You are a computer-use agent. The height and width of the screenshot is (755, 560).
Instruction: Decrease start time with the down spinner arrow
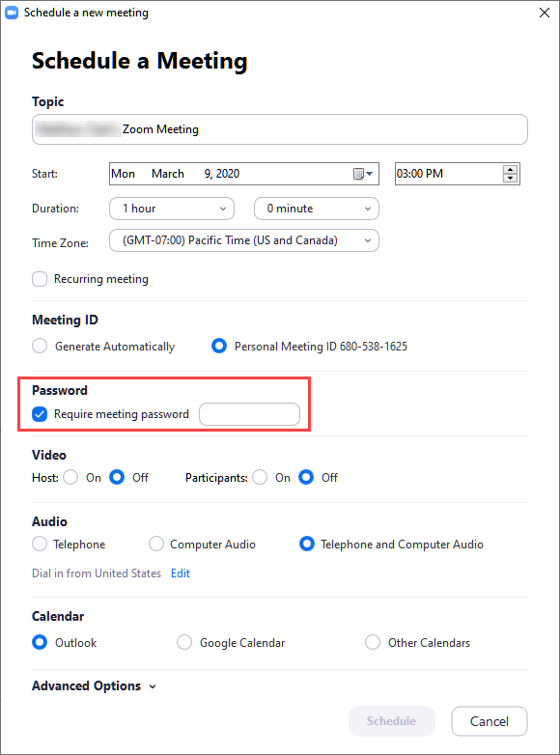coord(510,179)
